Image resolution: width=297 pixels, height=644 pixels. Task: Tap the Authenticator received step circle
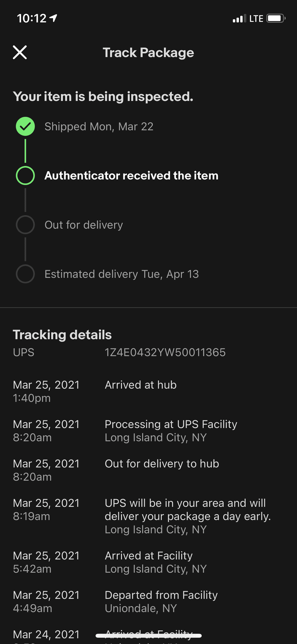pyautogui.click(x=25, y=176)
